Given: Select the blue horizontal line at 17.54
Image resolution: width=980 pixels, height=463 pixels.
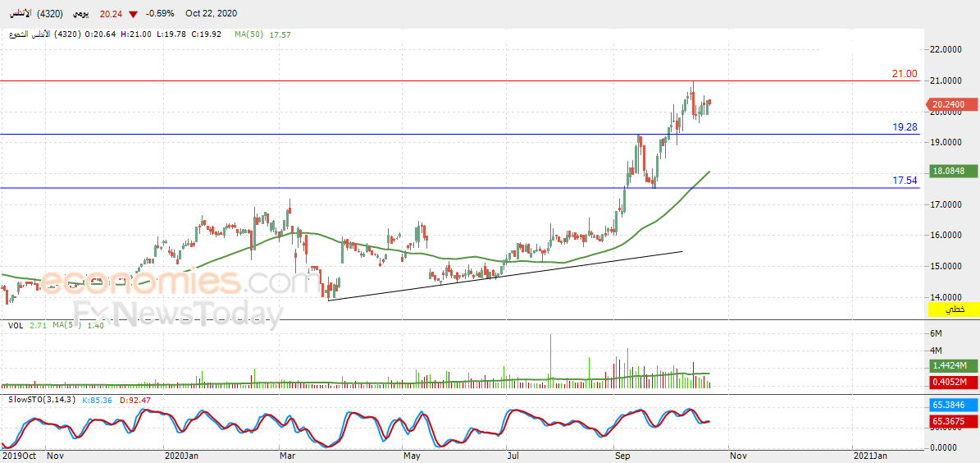Looking at the screenshot, I should [461, 188].
